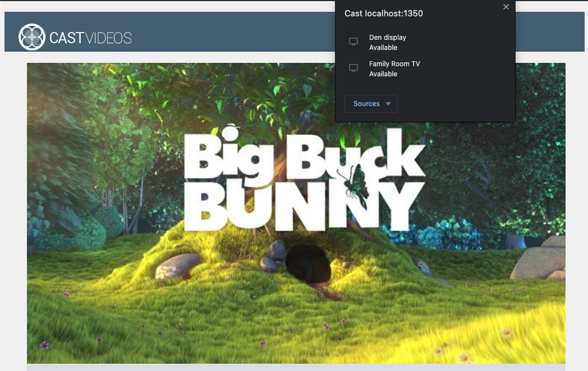Click the Family Room TV Available status text

coord(383,74)
